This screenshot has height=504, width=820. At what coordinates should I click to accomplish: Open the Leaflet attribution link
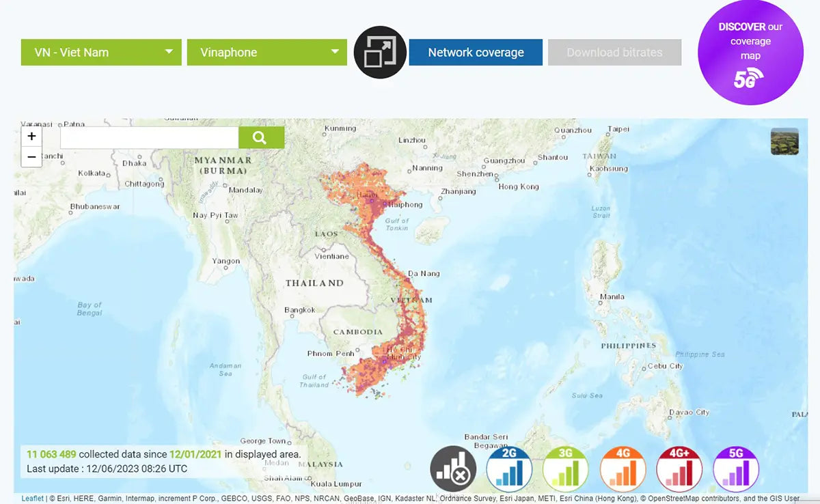click(32, 499)
